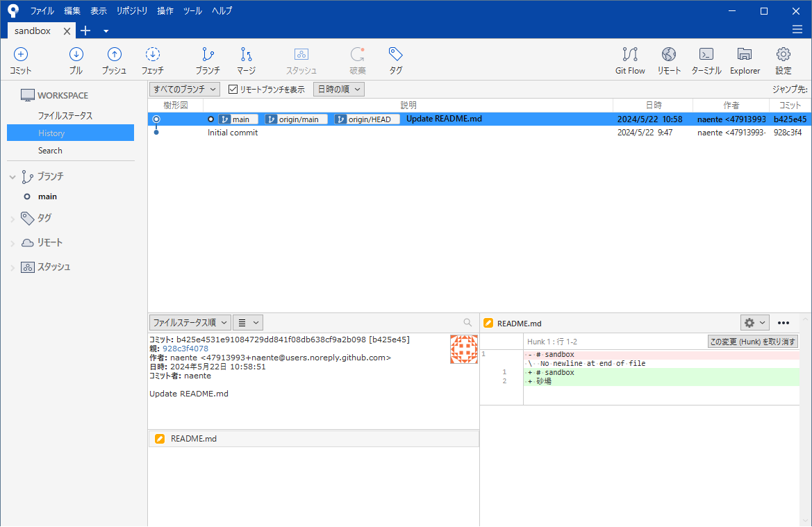
Task: Open the Git Flow icon
Action: point(629,60)
